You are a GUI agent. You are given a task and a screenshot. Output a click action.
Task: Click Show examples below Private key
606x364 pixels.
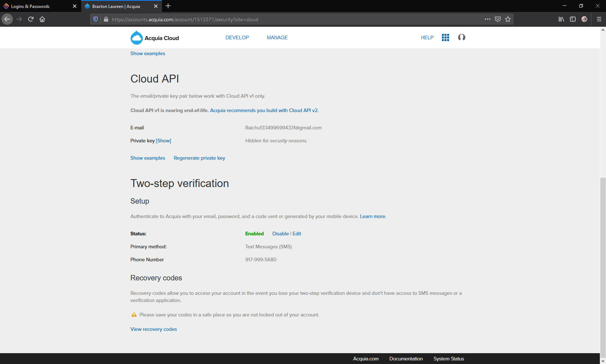click(148, 158)
